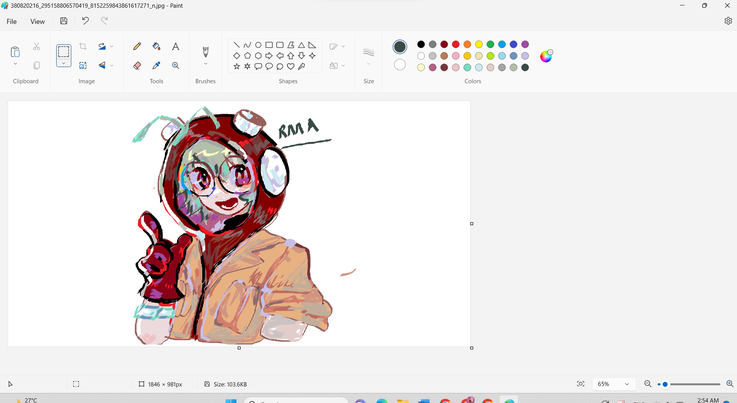This screenshot has width=737, height=403.
Task: Click the Undo arrow
Action: coord(85,21)
